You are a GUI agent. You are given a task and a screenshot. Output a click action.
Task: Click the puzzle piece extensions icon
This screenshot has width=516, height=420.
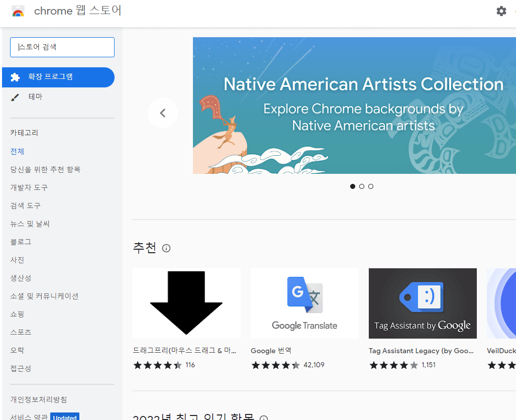[15, 77]
